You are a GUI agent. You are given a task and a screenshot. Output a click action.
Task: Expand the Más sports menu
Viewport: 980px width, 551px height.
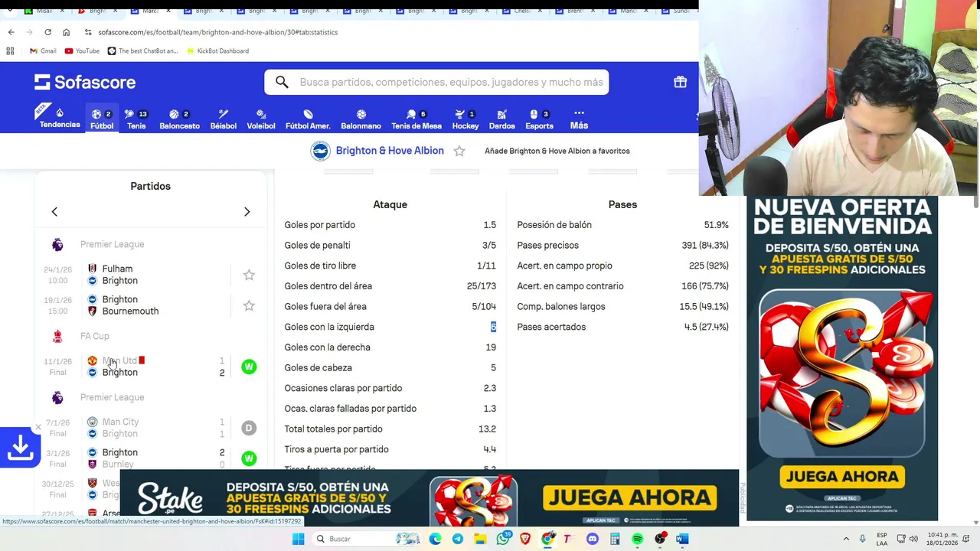(579, 119)
